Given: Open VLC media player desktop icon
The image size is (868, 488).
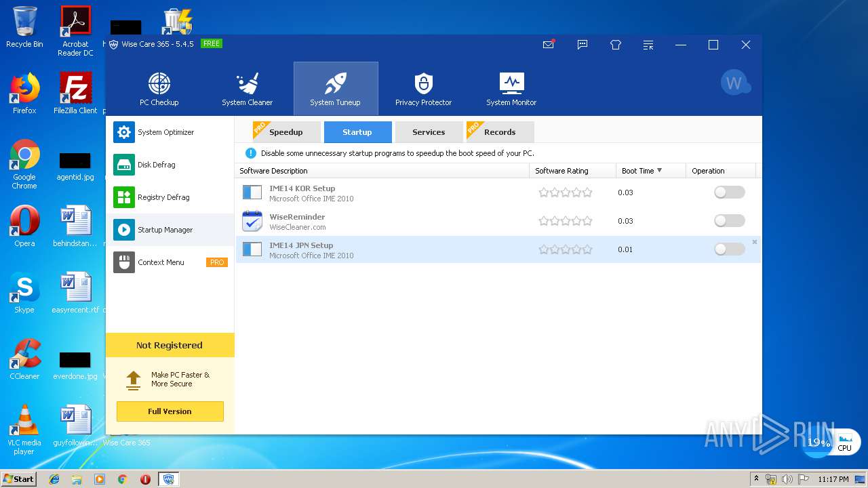Looking at the screenshot, I should [24, 430].
